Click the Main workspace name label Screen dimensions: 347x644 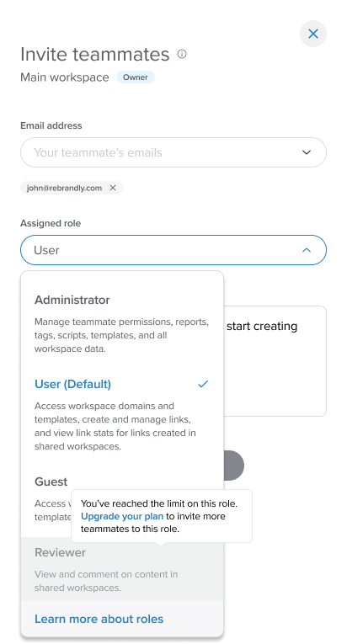click(x=65, y=77)
